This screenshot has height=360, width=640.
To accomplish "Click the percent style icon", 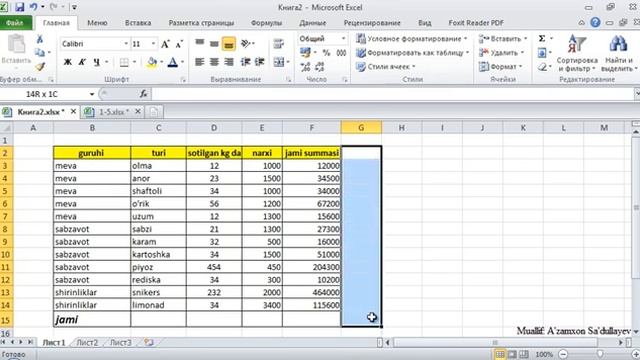I will [326, 53].
